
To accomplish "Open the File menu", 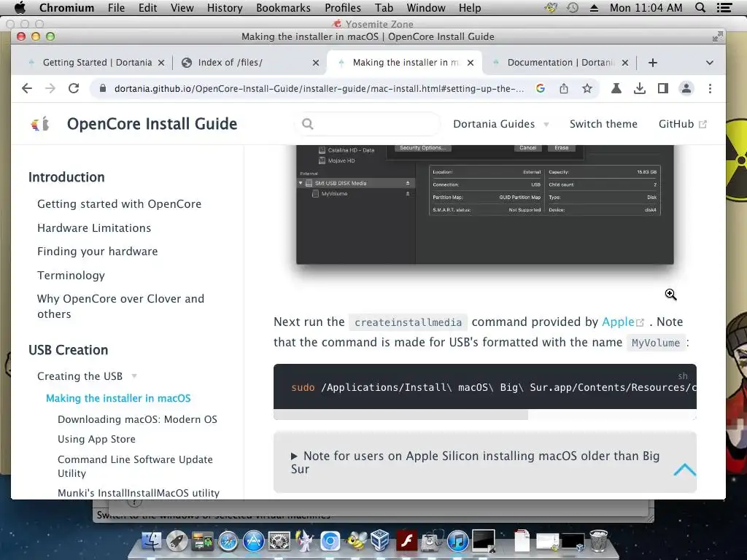I will click(x=116, y=7).
